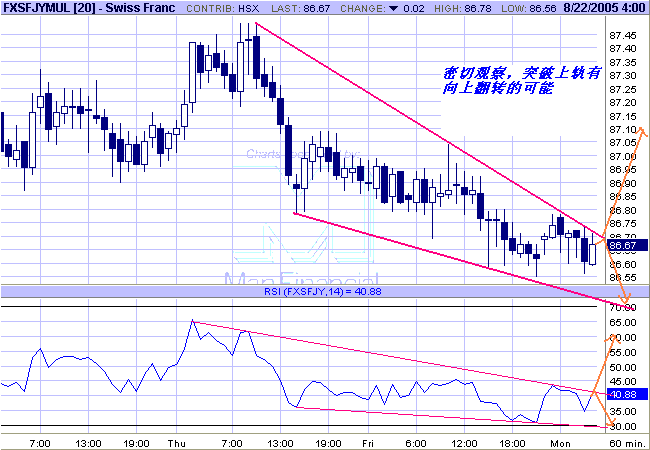Click the 87.30 price axis label
Viewport: 650px width, 450px height.
[x=622, y=76]
